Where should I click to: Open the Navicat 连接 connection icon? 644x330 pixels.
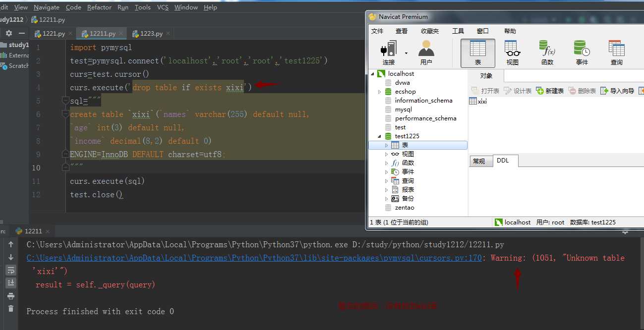[389, 53]
